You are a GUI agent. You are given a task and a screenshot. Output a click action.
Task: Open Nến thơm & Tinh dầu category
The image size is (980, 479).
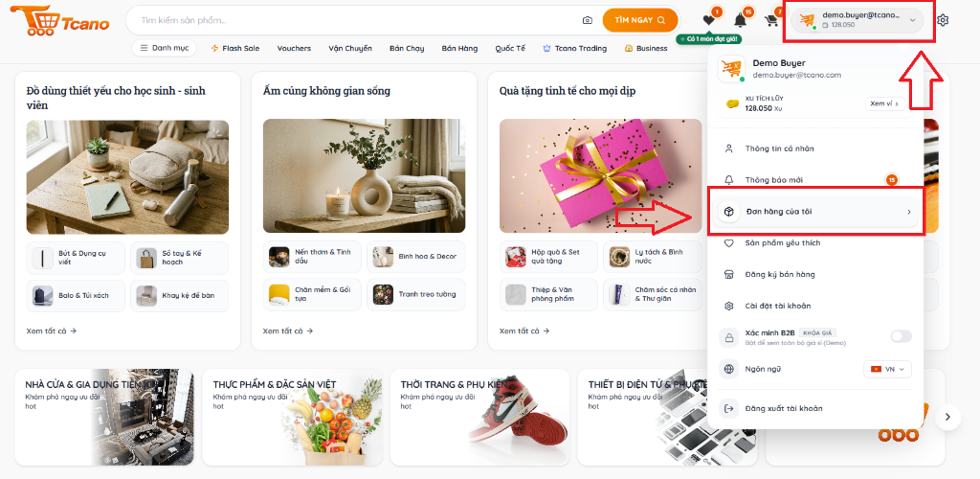pyautogui.click(x=313, y=257)
